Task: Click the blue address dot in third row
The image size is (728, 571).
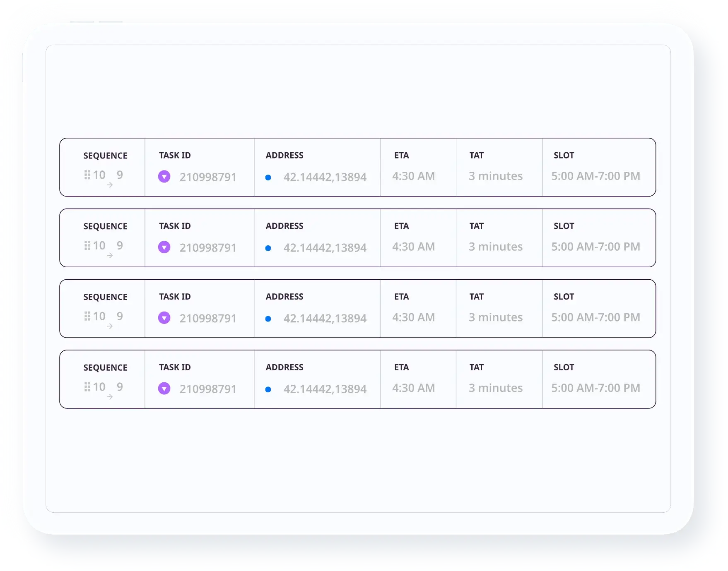Action: 268,319
